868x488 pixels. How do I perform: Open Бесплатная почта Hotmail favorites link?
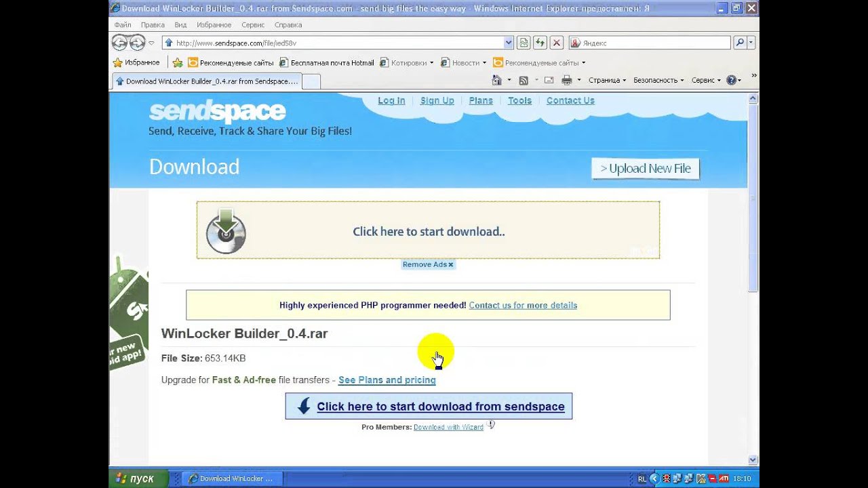click(326, 62)
